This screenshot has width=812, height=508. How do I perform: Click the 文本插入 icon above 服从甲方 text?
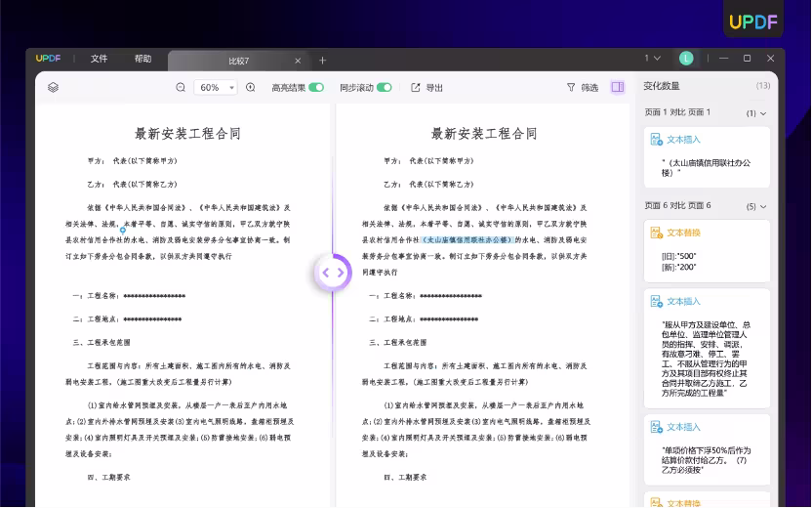(656, 301)
